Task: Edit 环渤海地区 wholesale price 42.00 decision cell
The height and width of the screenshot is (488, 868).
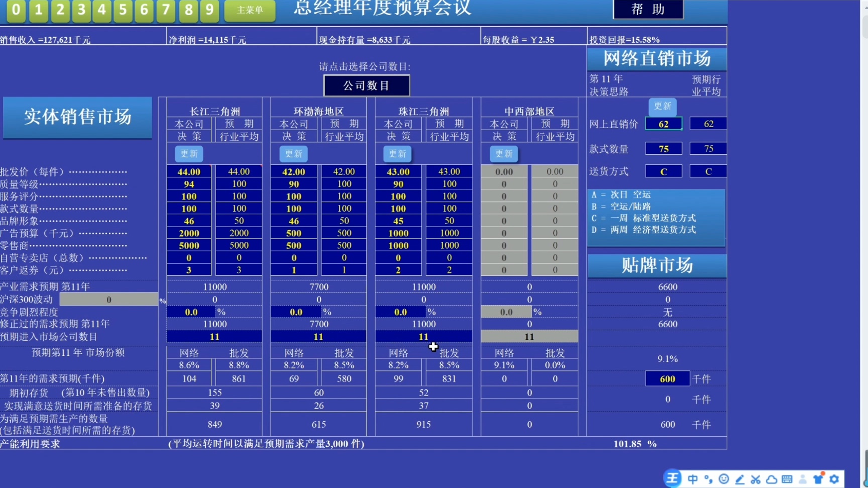Action: tap(294, 172)
